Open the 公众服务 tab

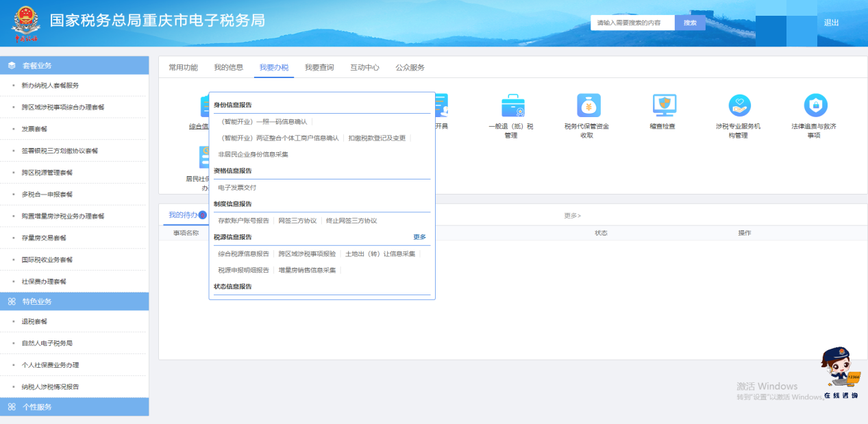(410, 67)
